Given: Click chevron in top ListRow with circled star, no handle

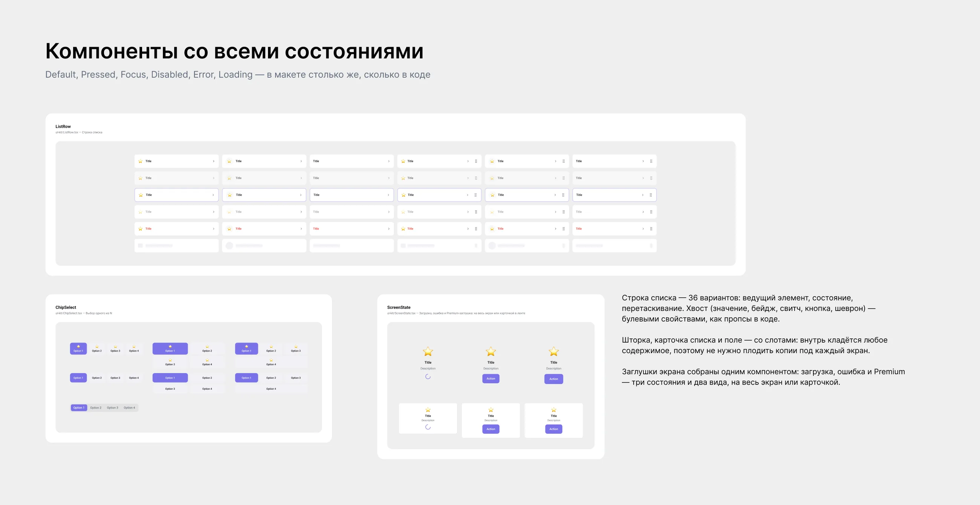Looking at the screenshot, I should coord(301,161).
